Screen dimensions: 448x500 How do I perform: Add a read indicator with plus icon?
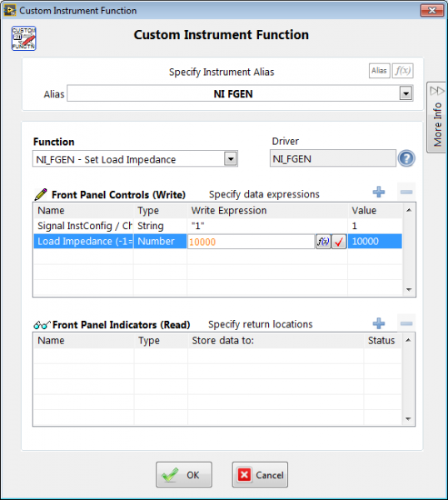tap(379, 323)
